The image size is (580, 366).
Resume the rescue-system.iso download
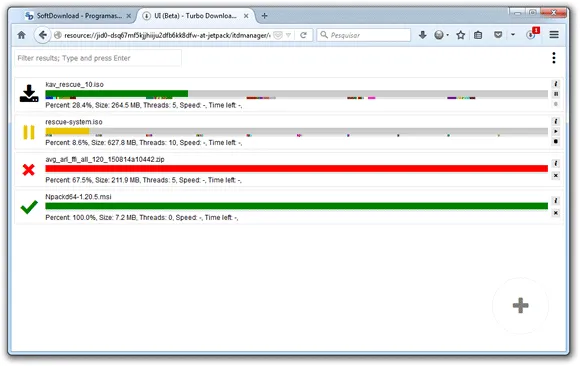(555, 131)
